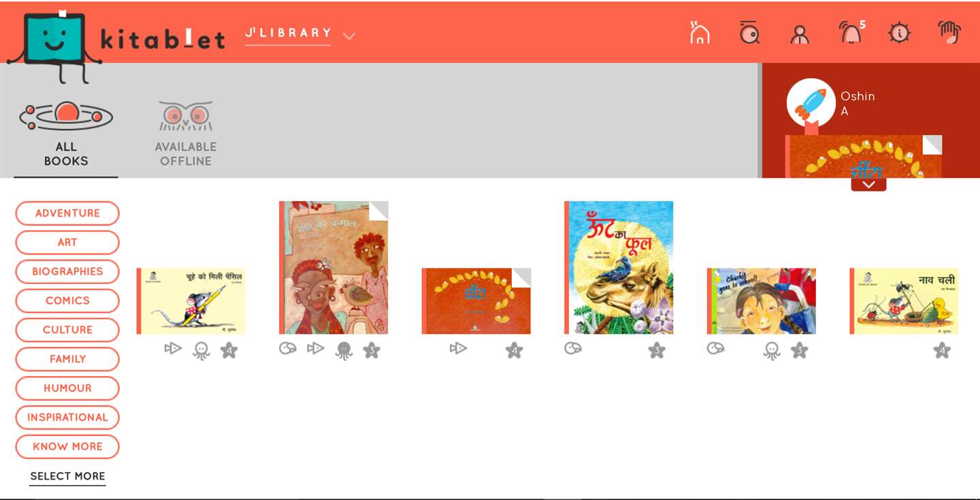Image resolution: width=980 pixels, height=500 pixels.
Task: Filter by Know More category
Action: tap(67, 447)
